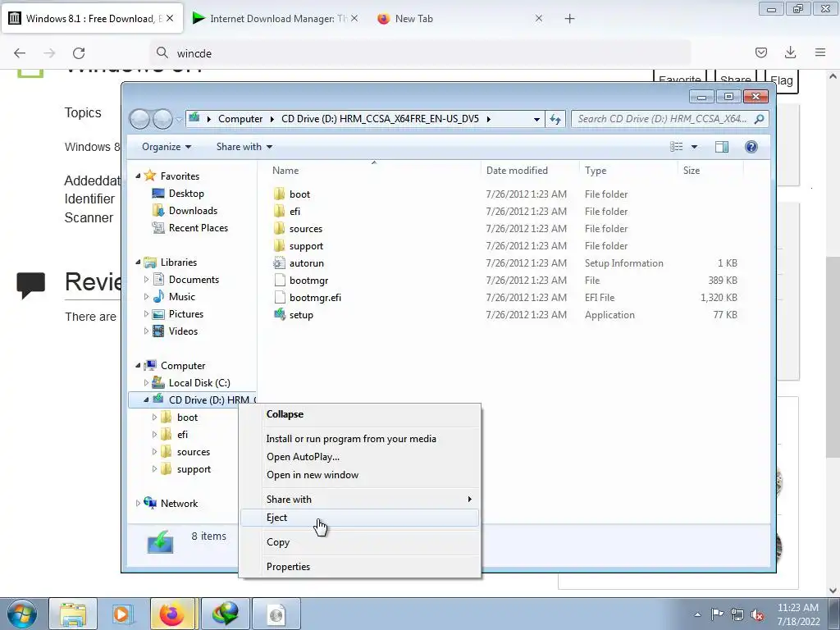Save page to Pocket in Firefox
This screenshot has height=630, width=840.
click(x=760, y=52)
